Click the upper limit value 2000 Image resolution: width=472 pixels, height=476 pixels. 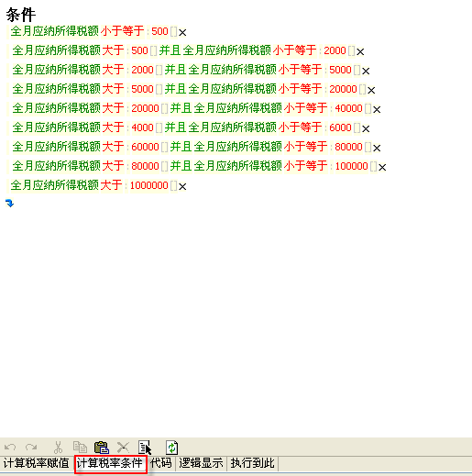pyautogui.click(x=335, y=50)
